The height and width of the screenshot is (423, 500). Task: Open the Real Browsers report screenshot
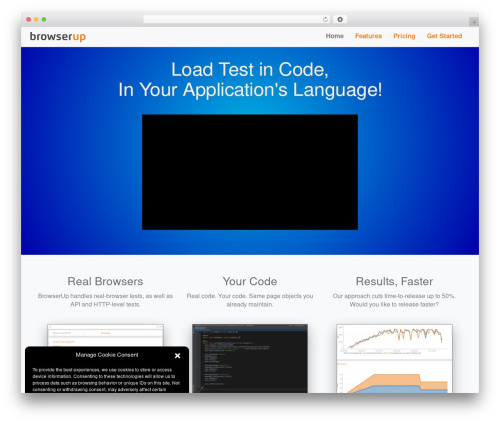(x=105, y=335)
